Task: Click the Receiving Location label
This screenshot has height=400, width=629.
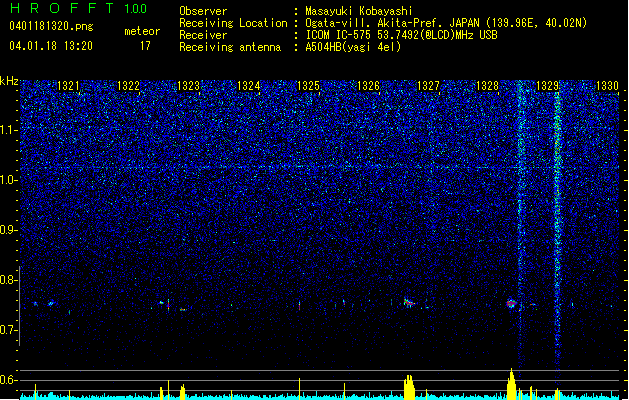Action: 233,23
